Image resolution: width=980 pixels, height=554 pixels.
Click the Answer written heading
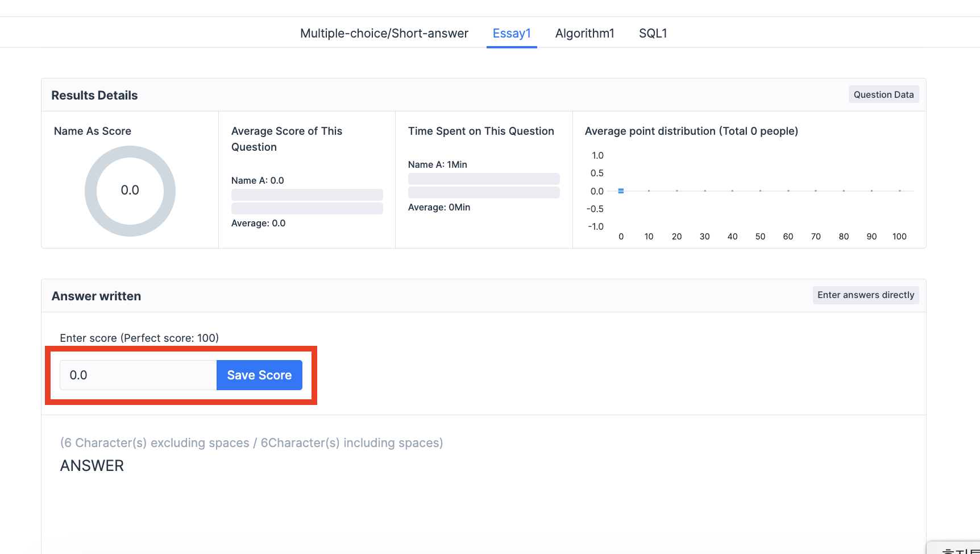point(96,296)
